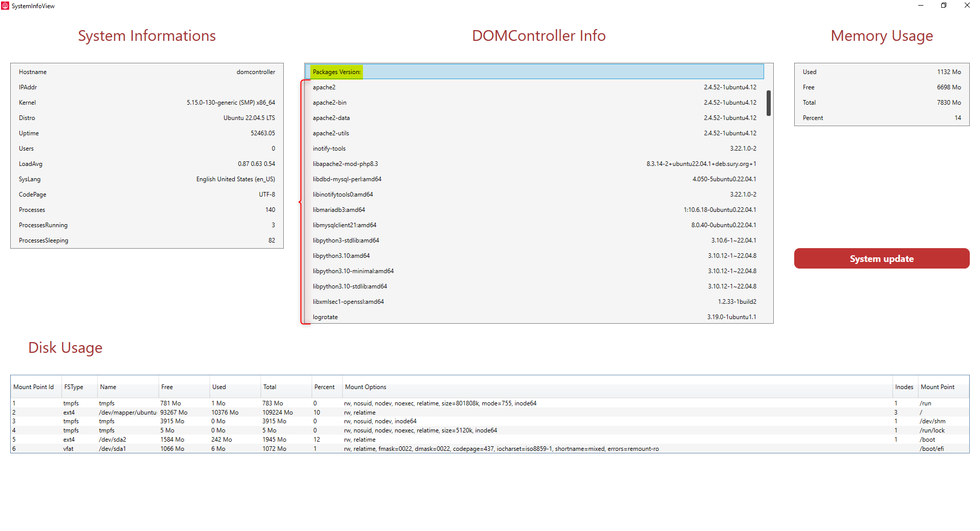Select the Hostname domcontroller row

[147, 72]
